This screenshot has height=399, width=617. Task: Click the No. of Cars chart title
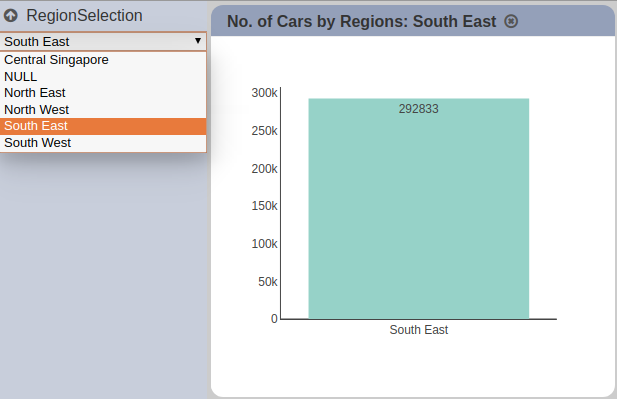361,22
